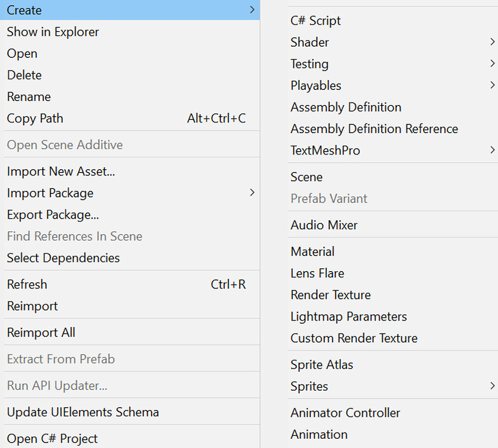Expand the Playables submenu arrow
498x448 pixels.
pyautogui.click(x=493, y=86)
